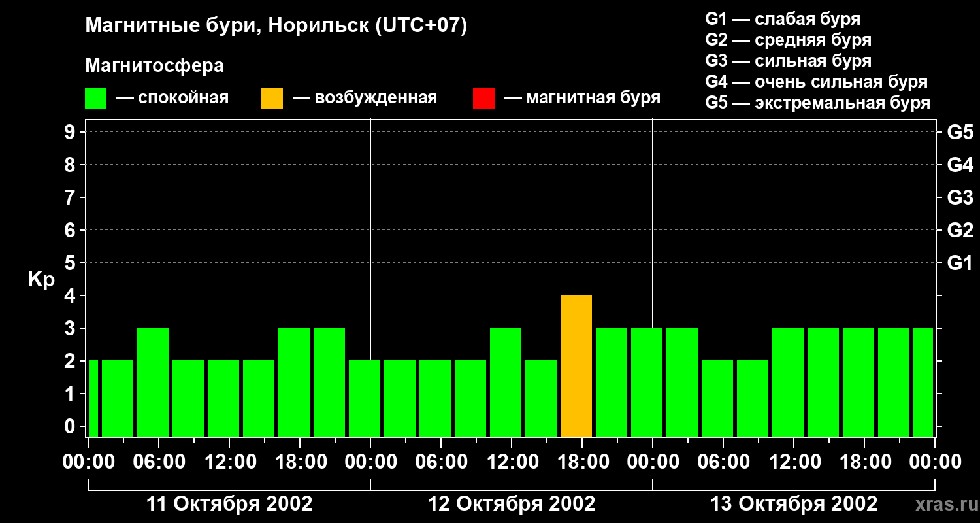This screenshot has height=523, width=980.
Task: Click 'G4 — очень сильная буря' legend line
Action: tap(817, 82)
